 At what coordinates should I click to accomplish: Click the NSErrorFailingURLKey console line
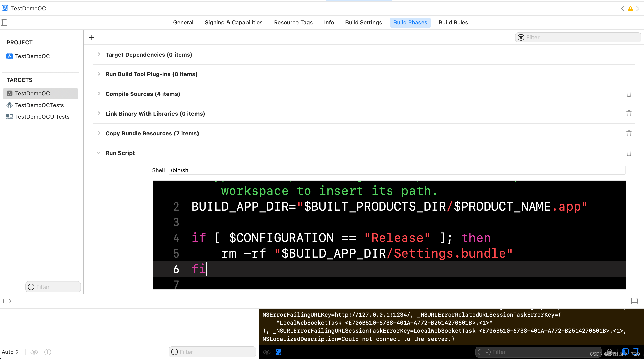coord(412,315)
